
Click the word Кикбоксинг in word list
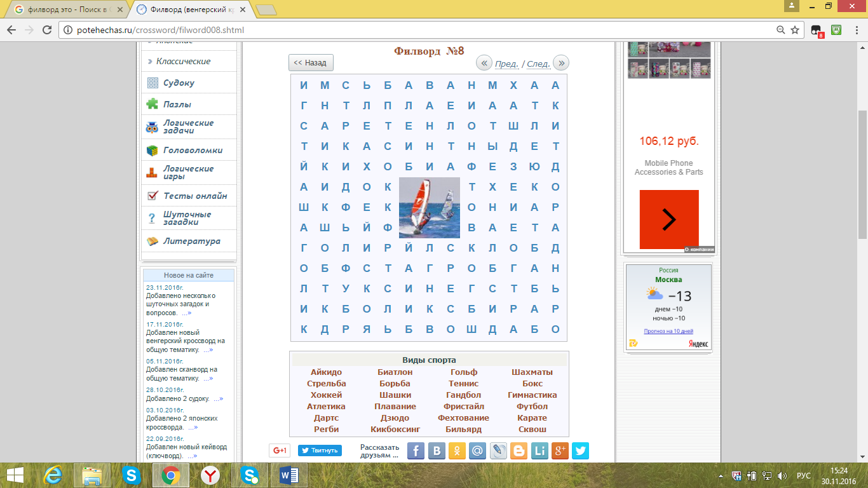click(x=395, y=430)
